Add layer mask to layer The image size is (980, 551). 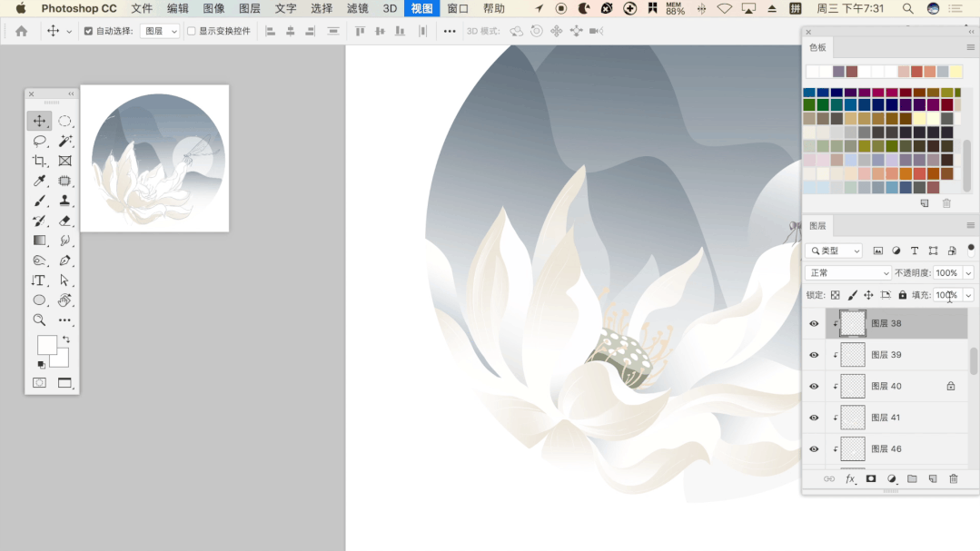(x=871, y=478)
